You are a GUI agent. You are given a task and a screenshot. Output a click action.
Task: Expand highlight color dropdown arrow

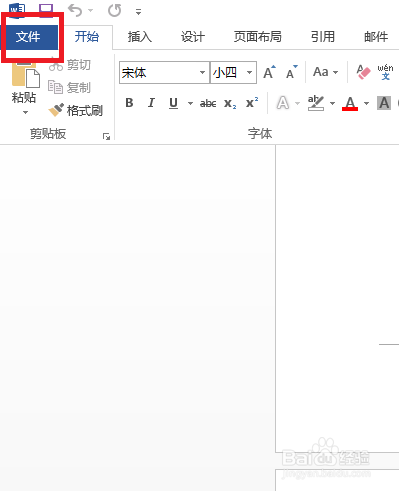tap(332, 103)
